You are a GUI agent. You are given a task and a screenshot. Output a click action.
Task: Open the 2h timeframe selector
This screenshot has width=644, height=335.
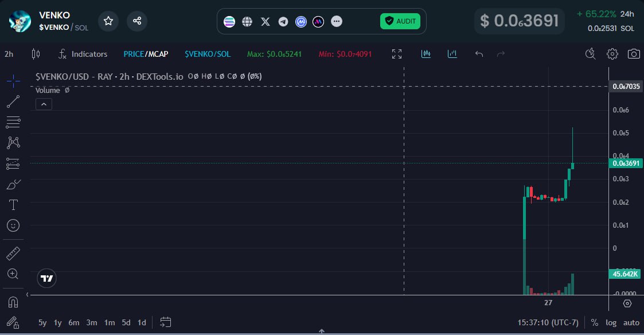click(8, 53)
